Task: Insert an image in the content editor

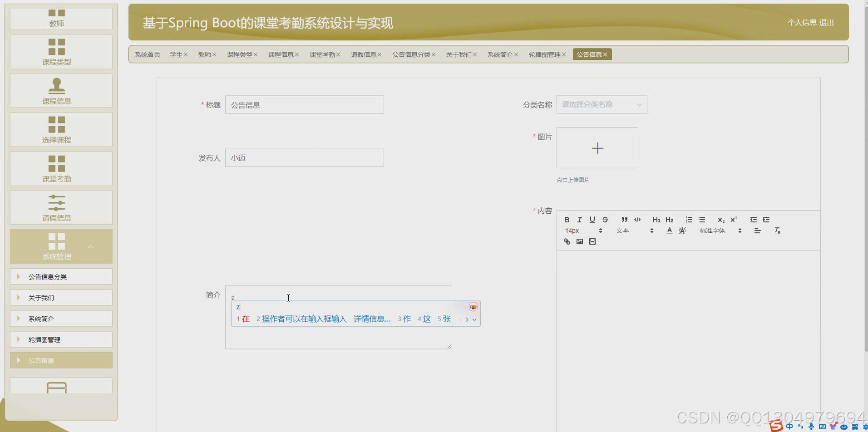Action: point(579,241)
